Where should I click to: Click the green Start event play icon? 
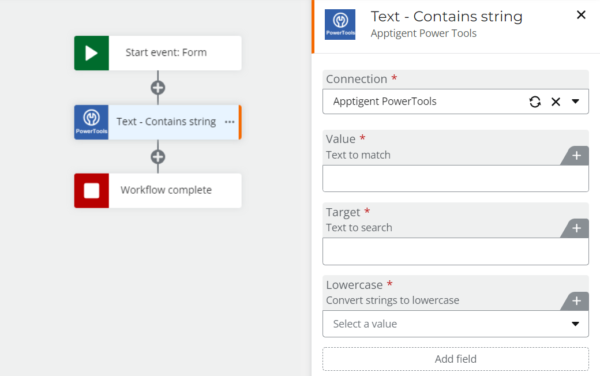pos(91,53)
